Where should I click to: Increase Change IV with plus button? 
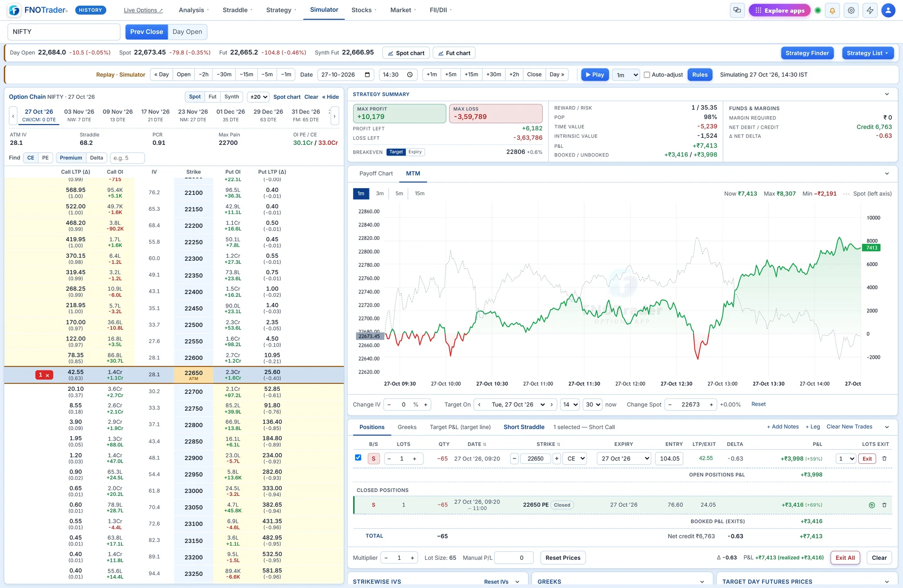426,405
